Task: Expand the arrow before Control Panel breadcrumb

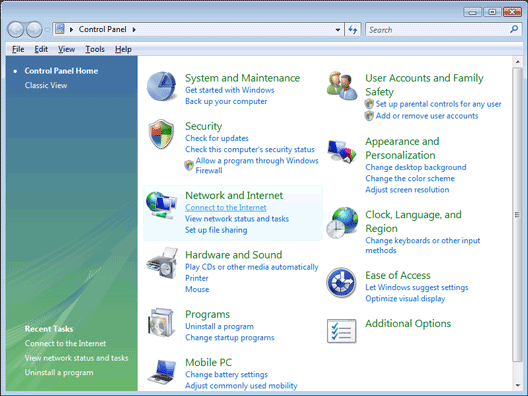Action: (x=71, y=30)
